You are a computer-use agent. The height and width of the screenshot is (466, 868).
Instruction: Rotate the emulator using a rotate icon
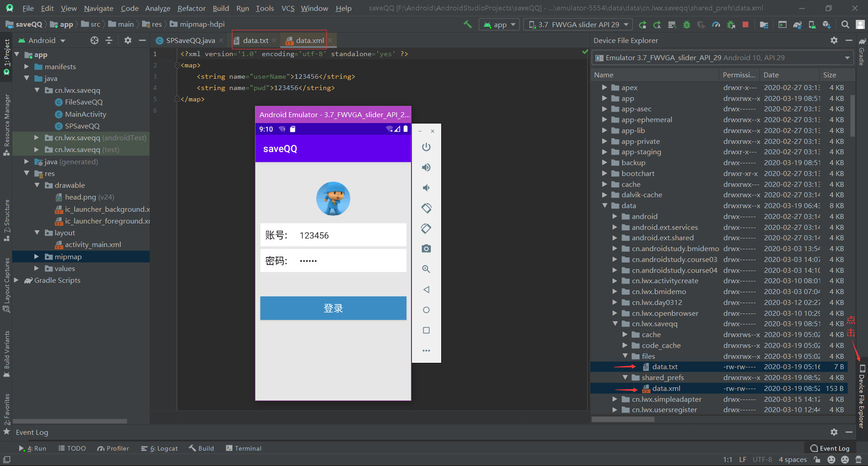tap(426, 208)
